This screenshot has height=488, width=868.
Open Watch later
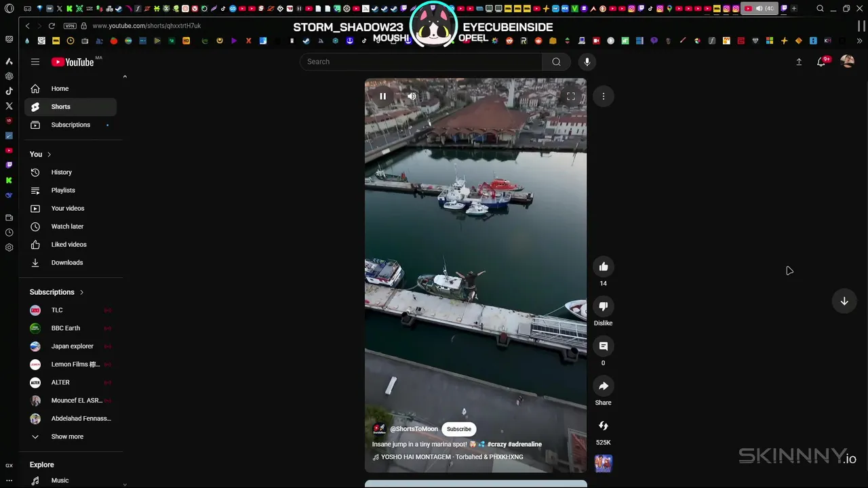coord(71,226)
